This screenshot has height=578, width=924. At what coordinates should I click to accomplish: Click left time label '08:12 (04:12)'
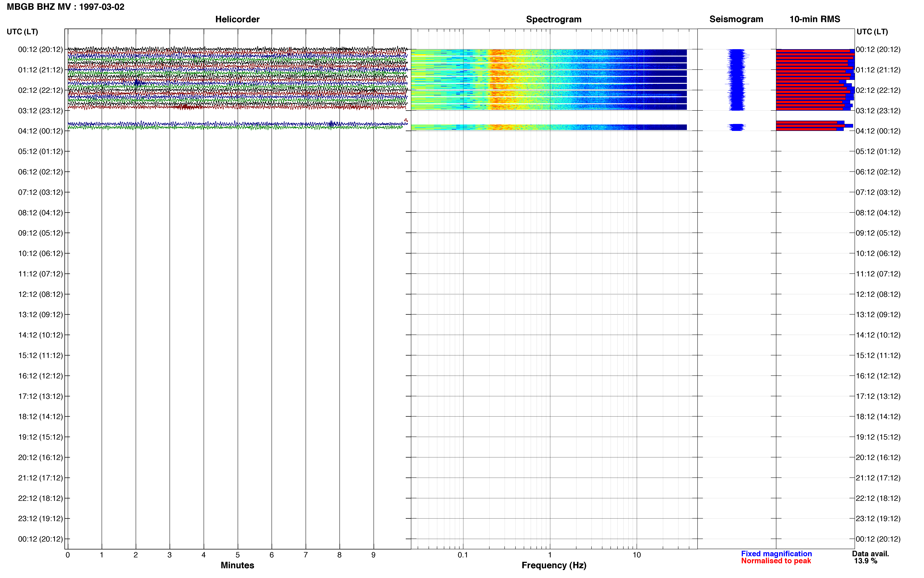point(41,212)
